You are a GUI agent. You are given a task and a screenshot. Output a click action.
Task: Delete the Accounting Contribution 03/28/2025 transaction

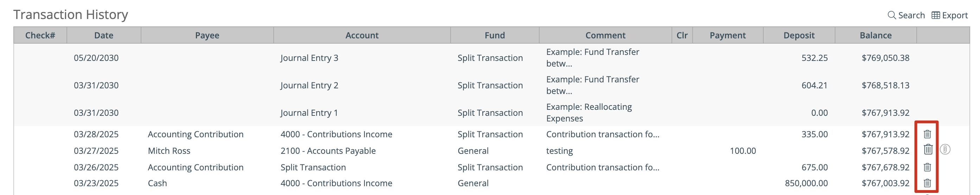(927, 134)
